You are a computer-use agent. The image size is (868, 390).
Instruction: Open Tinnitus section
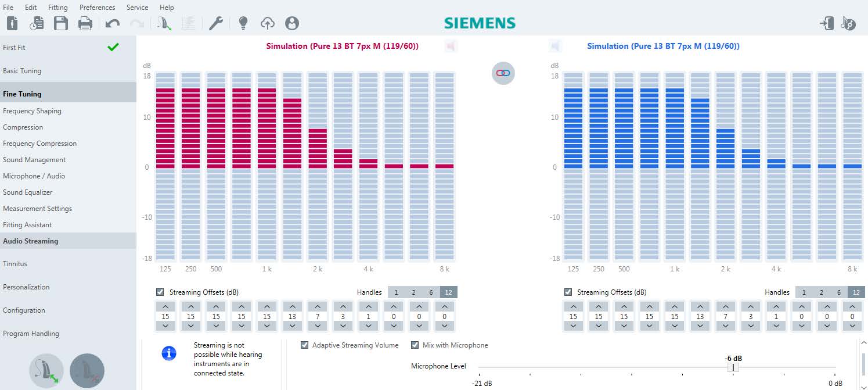[x=68, y=264]
